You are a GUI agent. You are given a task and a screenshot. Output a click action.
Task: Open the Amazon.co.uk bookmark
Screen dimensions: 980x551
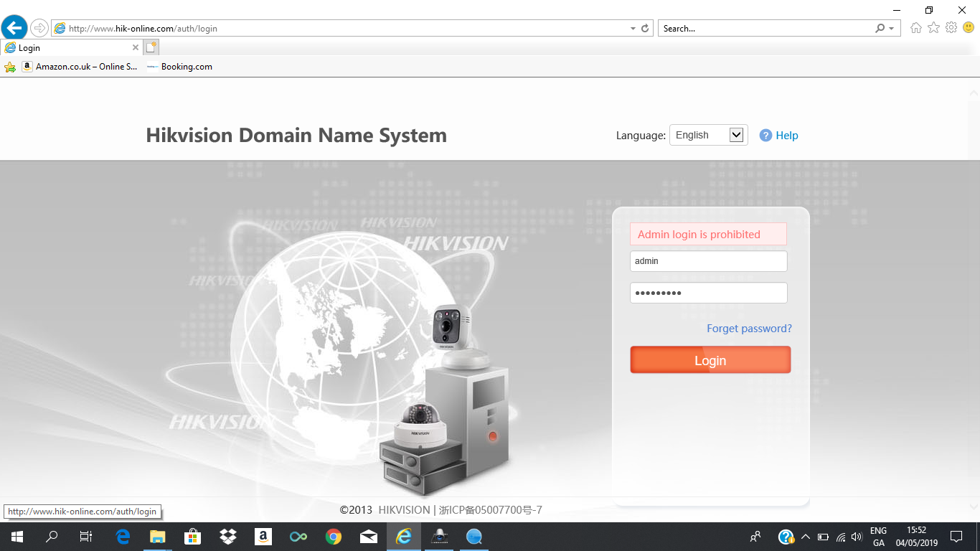point(79,67)
